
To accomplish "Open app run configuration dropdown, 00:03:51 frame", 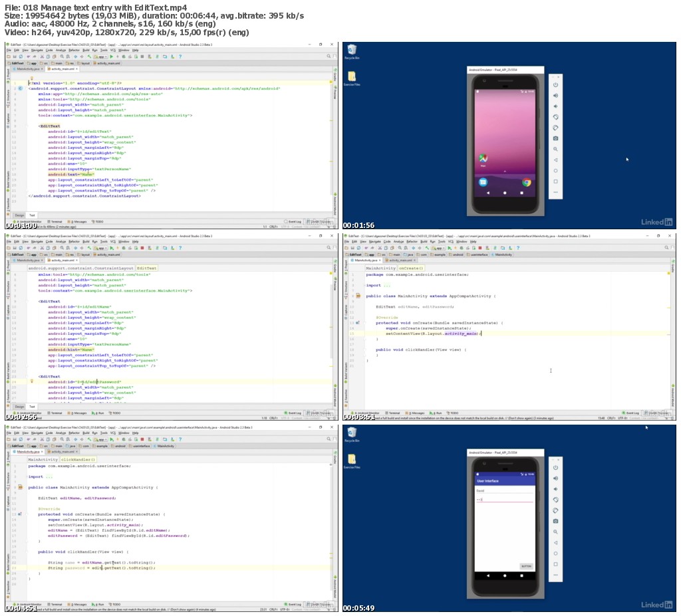I will tap(438, 248).
